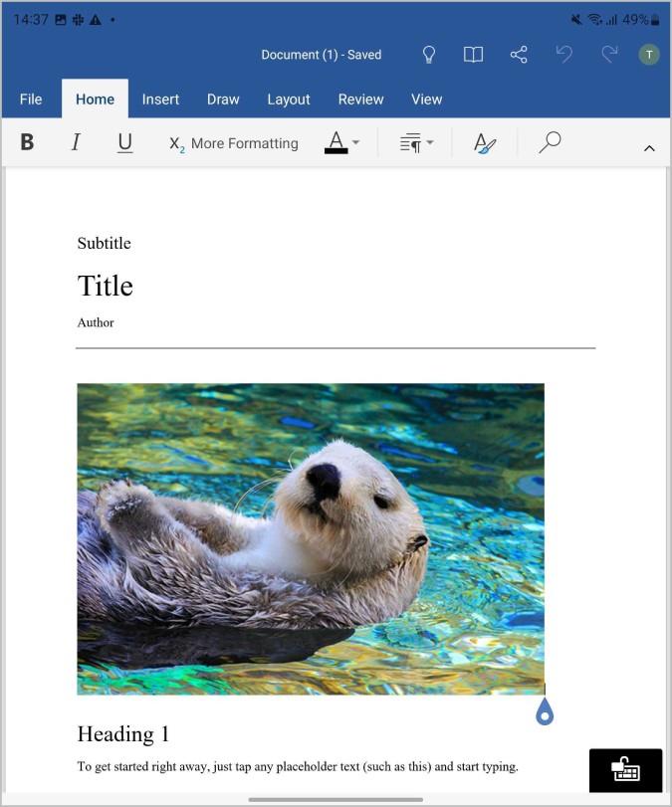Show the keyboard with bottom button
The image size is (672, 807).
[625, 770]
